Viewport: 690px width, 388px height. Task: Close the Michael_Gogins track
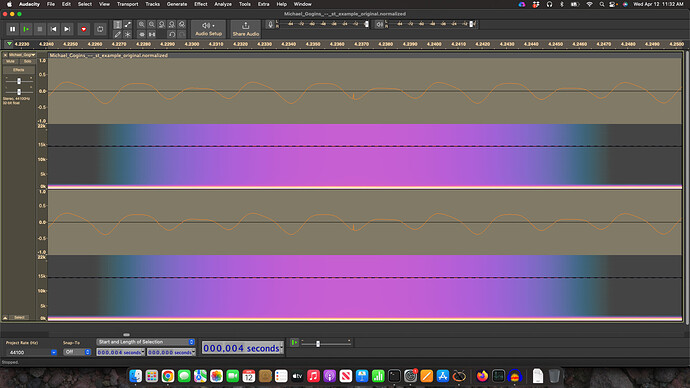(x=5, y=55)
